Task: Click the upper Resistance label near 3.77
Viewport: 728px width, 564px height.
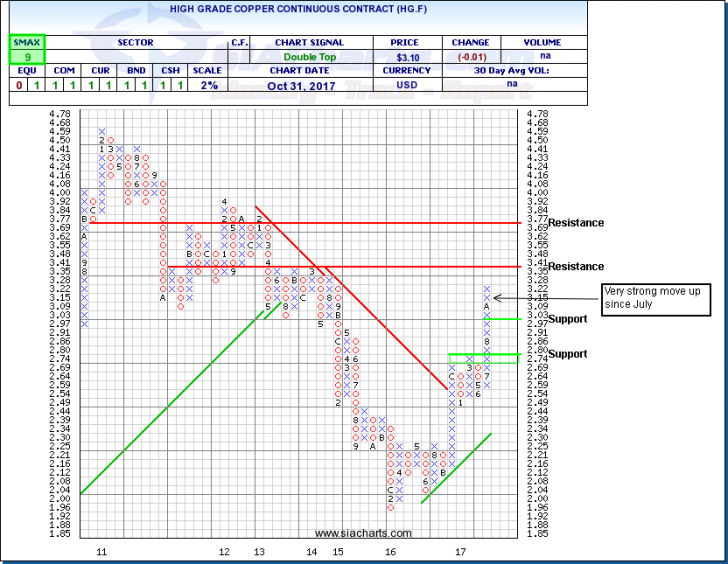Action: pos(575,223)
